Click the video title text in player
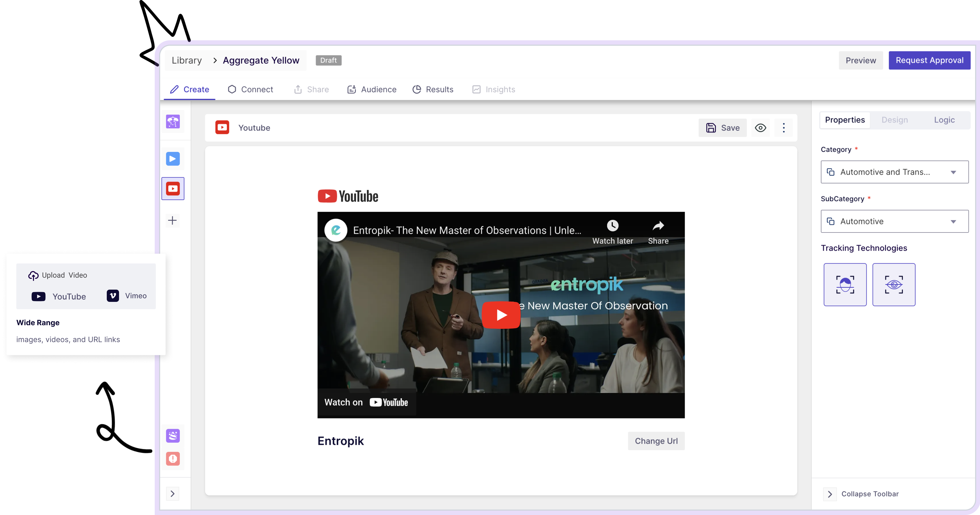 tap(467, 230)
